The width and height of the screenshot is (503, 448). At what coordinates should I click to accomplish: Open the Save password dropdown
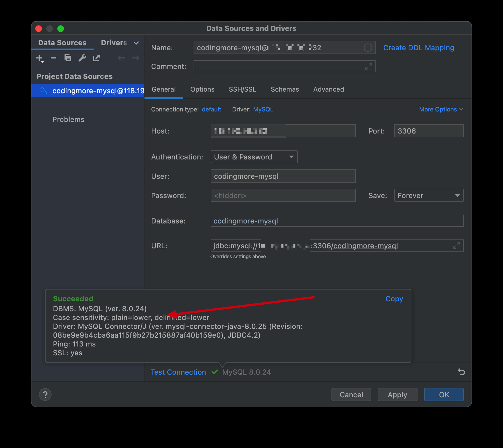pyautogui.click(x=429, y=196)
